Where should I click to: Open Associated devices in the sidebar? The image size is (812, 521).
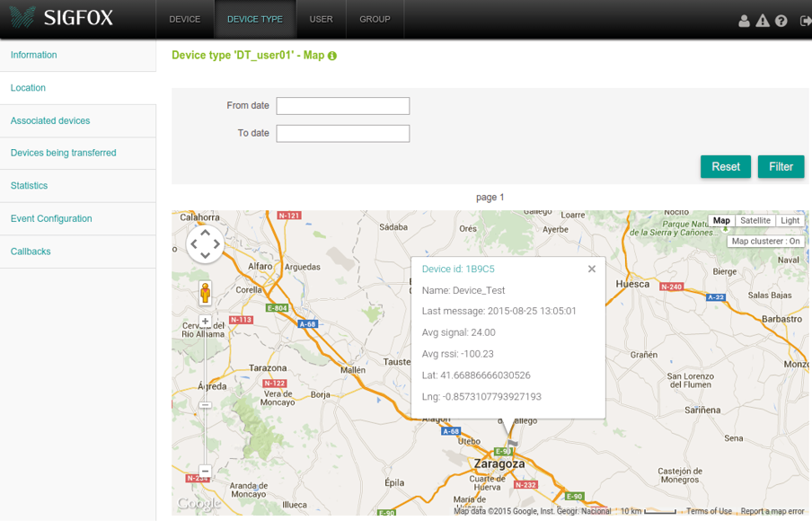[77, 120]
